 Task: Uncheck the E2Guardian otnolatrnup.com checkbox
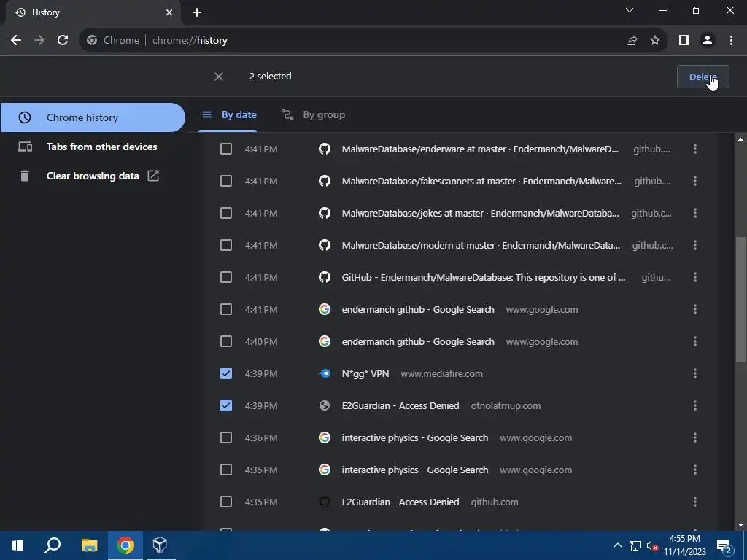click(x=226, y=405)
